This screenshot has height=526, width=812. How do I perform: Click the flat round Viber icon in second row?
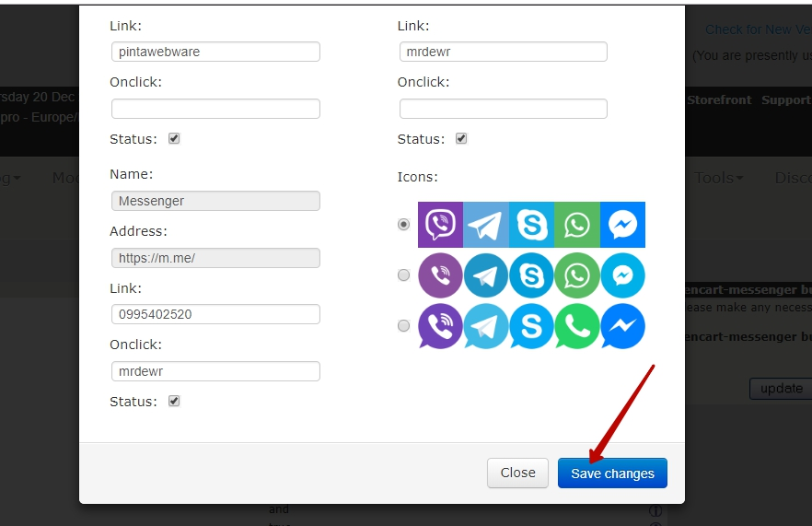click(x=440, y=275)
